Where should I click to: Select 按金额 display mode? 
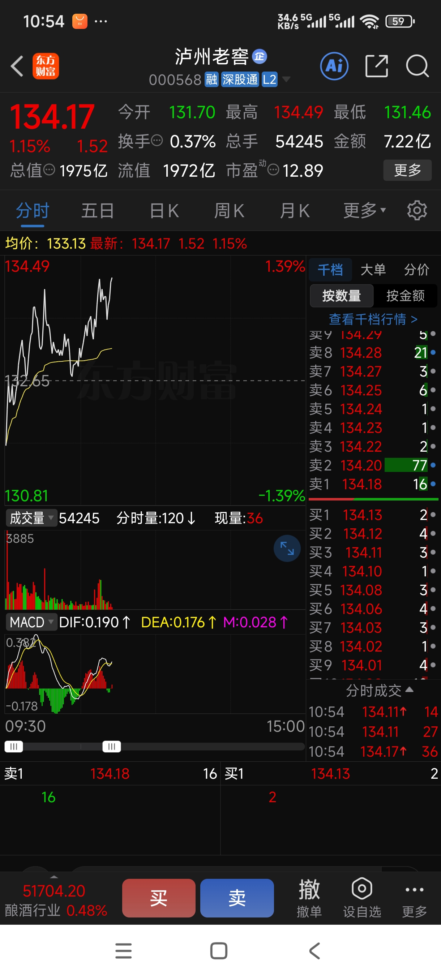[406, 296]
